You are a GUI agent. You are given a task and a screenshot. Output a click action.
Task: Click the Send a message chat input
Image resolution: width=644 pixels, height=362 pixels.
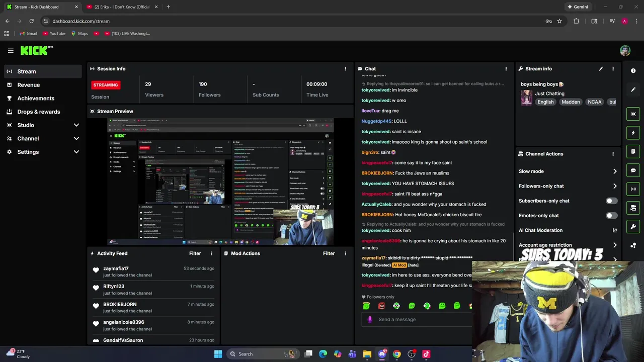tap(418, 319)
